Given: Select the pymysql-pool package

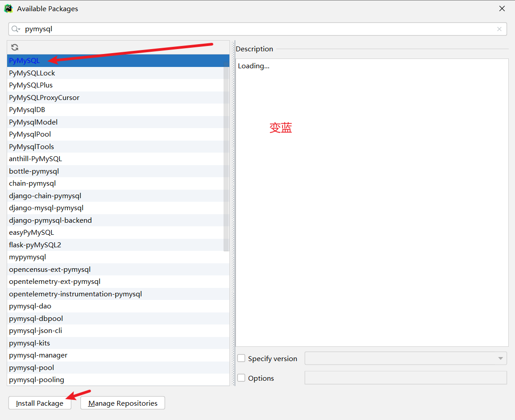Looking at the screenshot, I should [x=118, y=368].
